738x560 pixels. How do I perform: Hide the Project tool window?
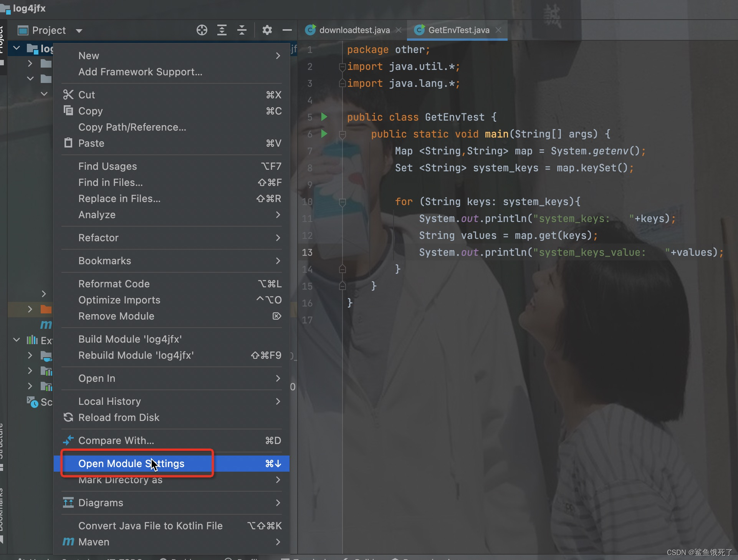tap(287, 30)
